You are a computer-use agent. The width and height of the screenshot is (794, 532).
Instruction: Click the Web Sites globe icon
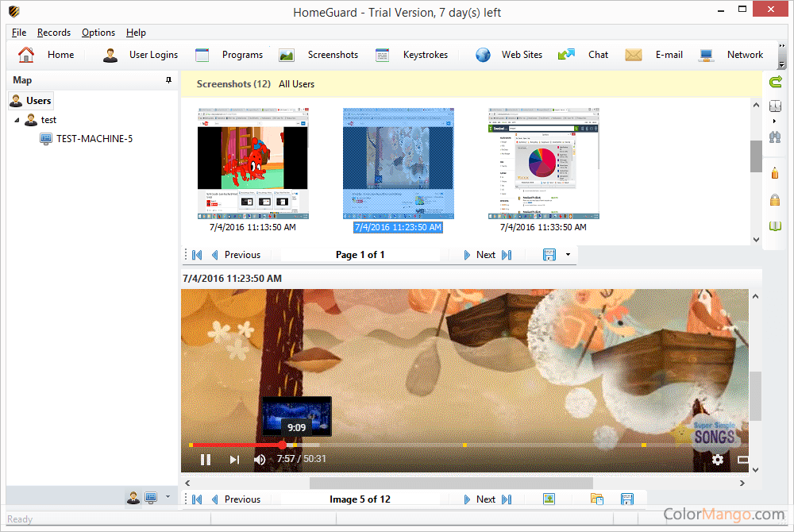point(483,55)
